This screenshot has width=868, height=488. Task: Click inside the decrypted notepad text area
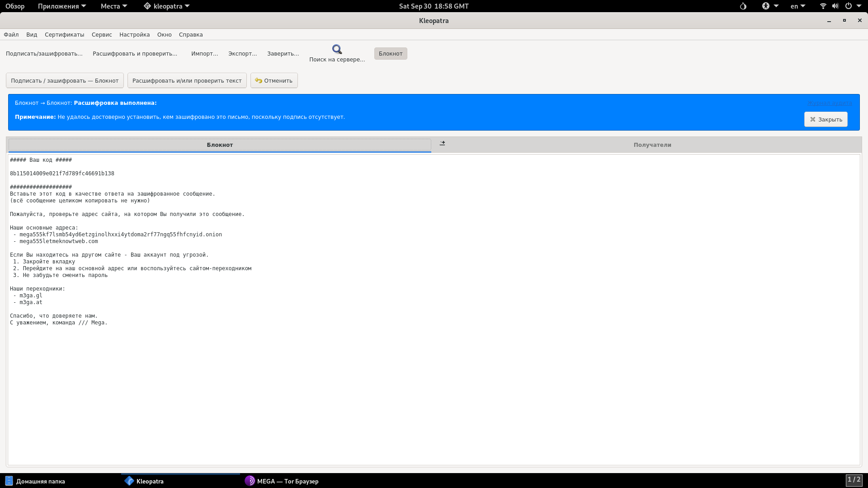click(434, 384)
